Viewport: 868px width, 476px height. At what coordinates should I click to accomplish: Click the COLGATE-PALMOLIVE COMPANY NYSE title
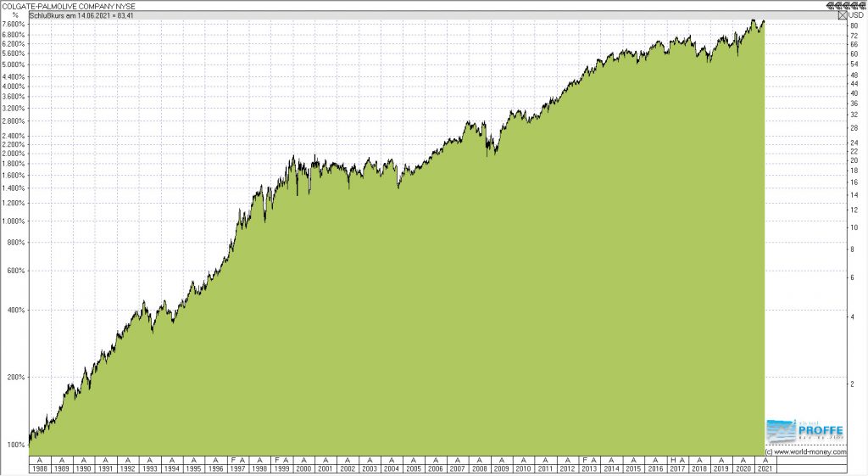[70, 6]
